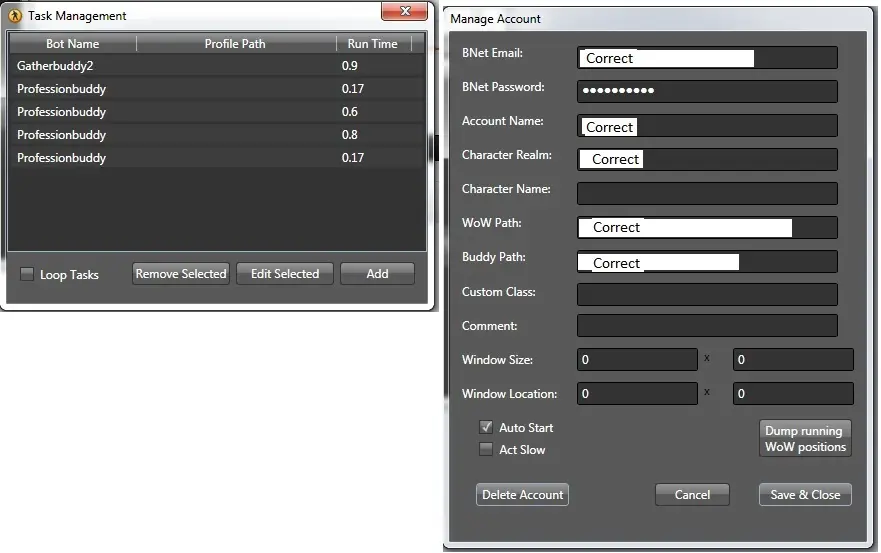881x553 pixels.
Task: Click the Task Management window icon
Action: 14,16
